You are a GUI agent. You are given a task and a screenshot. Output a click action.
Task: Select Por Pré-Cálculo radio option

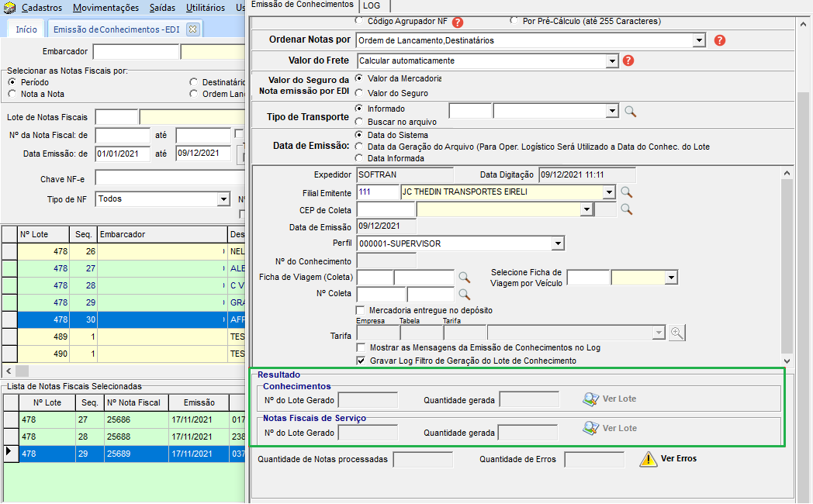click(x=514, y=21)
